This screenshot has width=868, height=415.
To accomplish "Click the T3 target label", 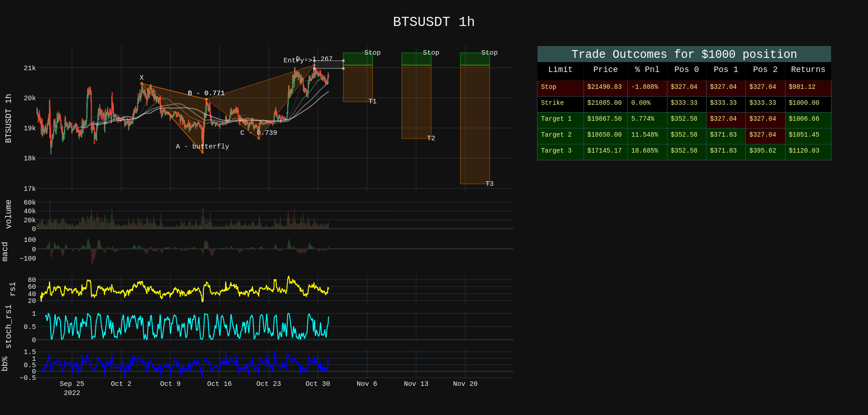I will point(490,184).
